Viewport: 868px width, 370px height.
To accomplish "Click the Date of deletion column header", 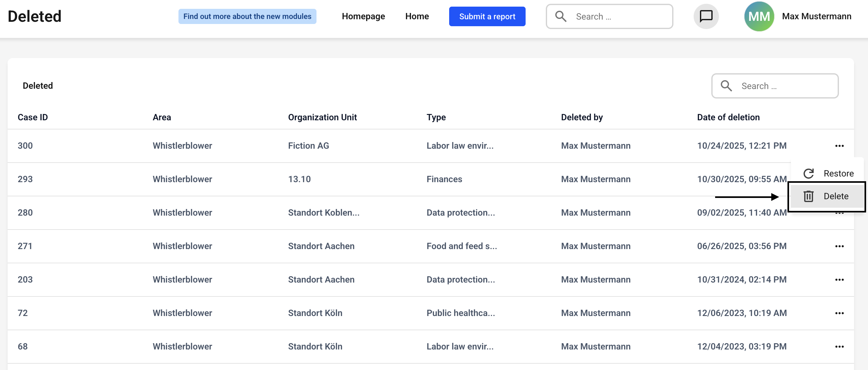I will pos(728,117).
